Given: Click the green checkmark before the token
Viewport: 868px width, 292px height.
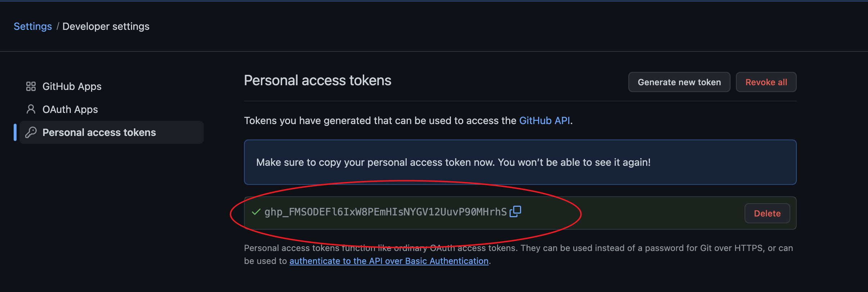Looking at the screenshot, I should point(256,212).
